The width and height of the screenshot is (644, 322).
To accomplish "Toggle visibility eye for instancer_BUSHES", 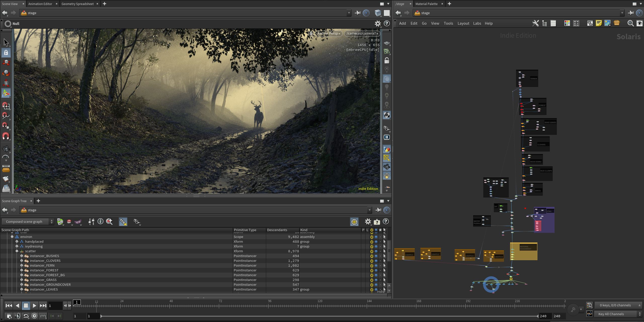I will pyautogui.click(x=376, y=256).
